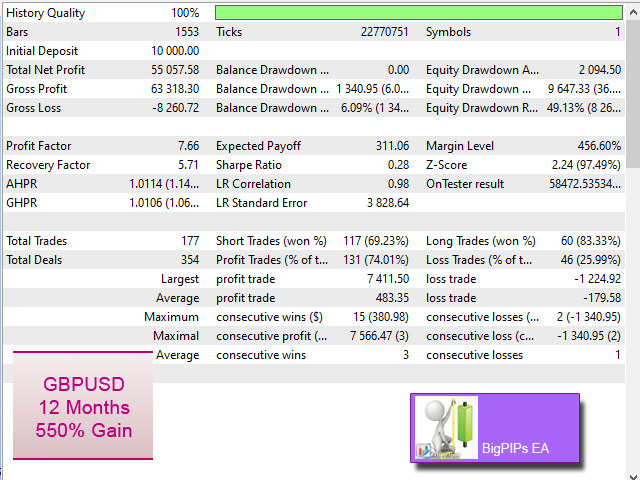Click the Initial Deposit label
This screenshot has height=480, width=640.
42,51
